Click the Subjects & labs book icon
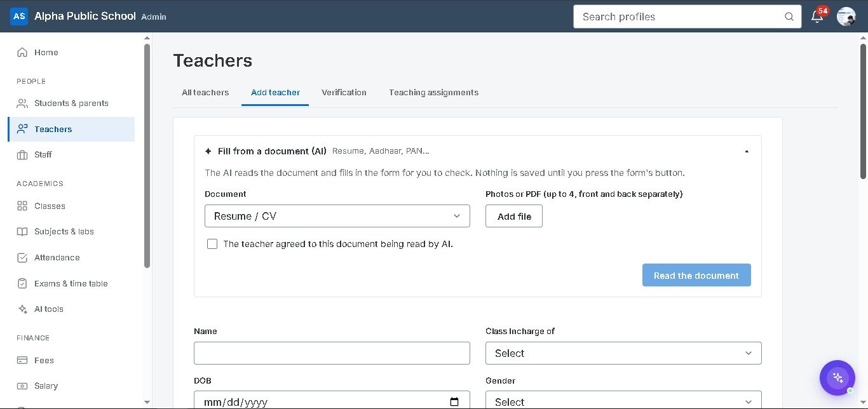The height and width of the screenshot is (409, 868). pos(22,231)
